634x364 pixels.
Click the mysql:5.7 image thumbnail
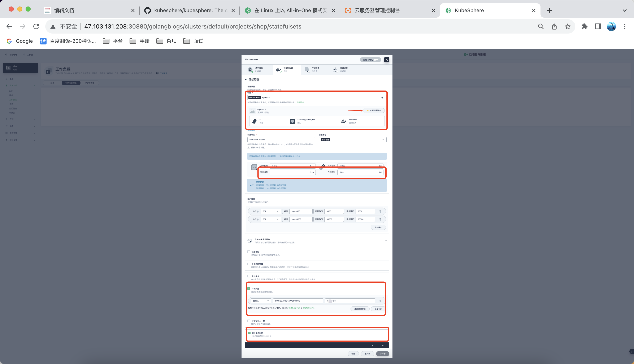[252, 111]
